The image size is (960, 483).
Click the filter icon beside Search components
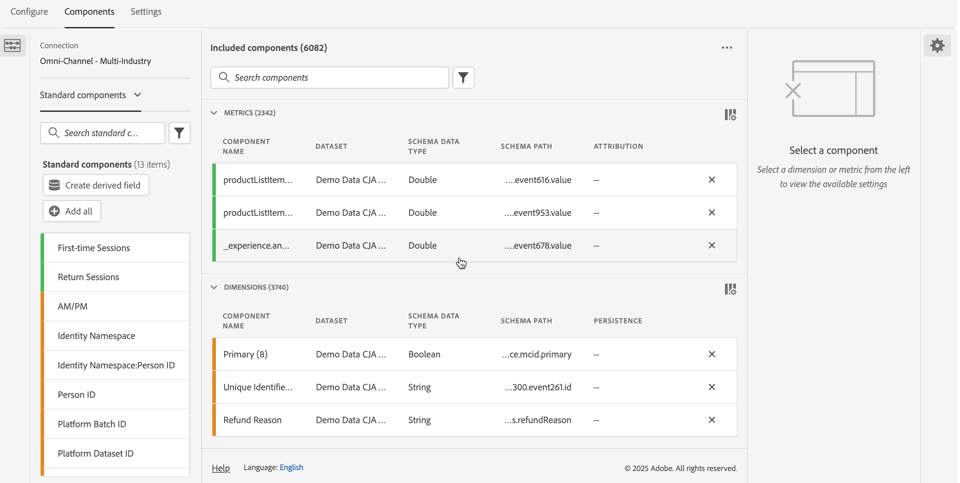tap(464, 78)
